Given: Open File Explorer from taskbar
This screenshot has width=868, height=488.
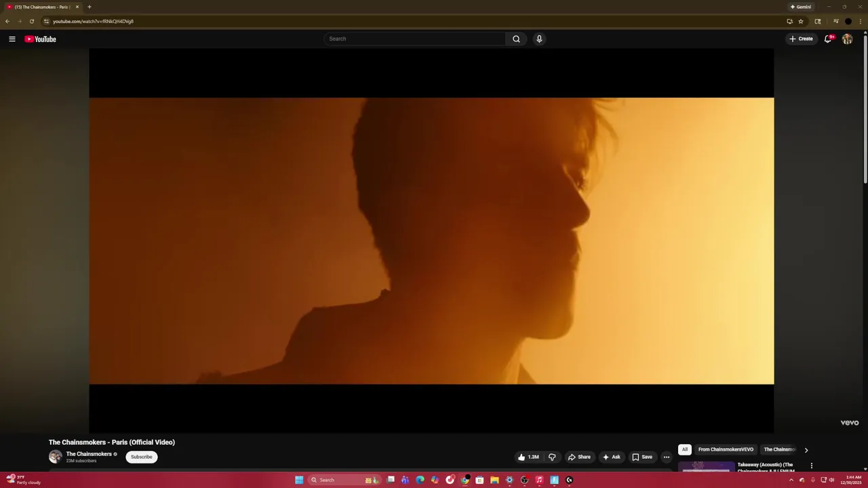Looking at the screenshot, I should pyautogui.click(x=494, y=480).
